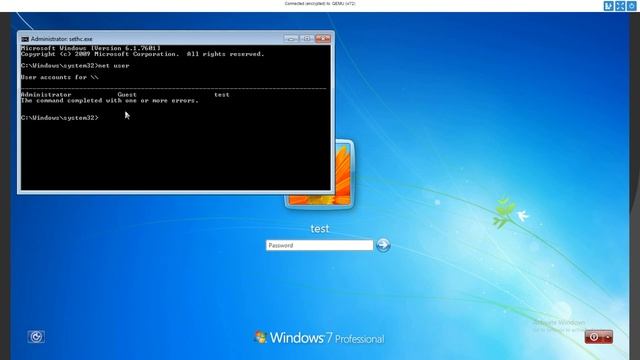Minimize the Administrator: sethc.exe window
Image resolution: width=640 pixels, height=360 pixels.
coord(291,38)
